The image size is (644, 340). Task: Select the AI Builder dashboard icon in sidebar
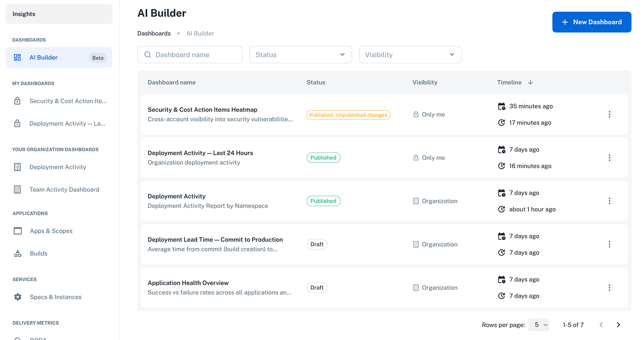point(17,57)
